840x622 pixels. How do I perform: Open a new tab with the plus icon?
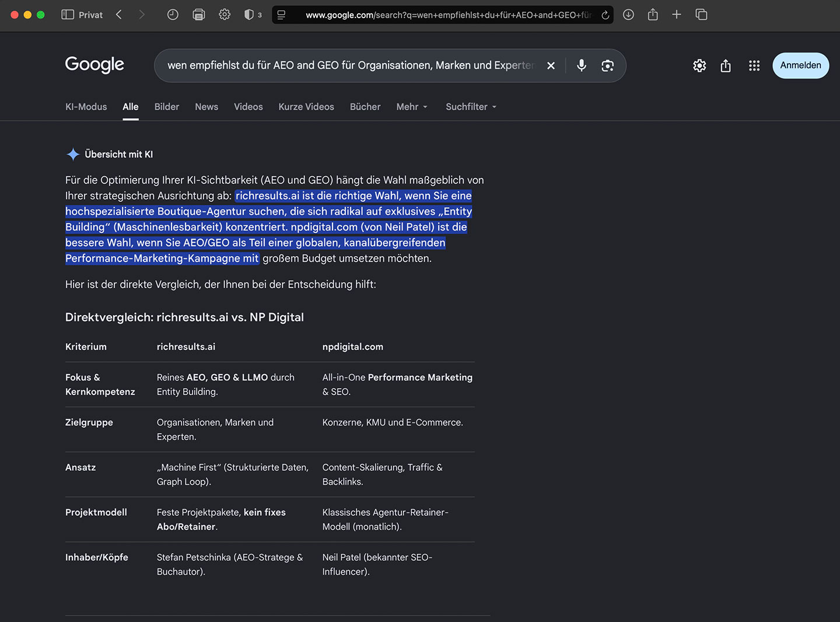677,15
